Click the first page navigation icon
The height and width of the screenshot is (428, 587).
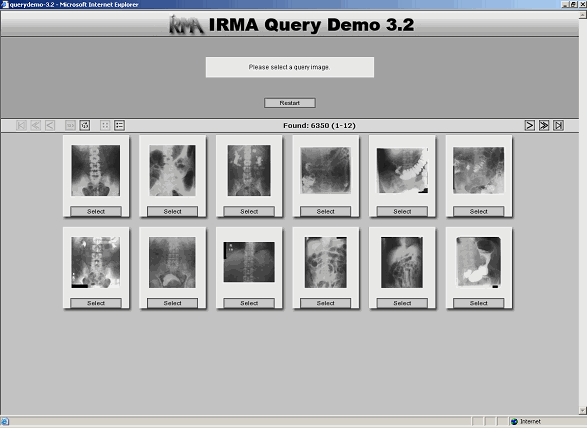[21, 125]
